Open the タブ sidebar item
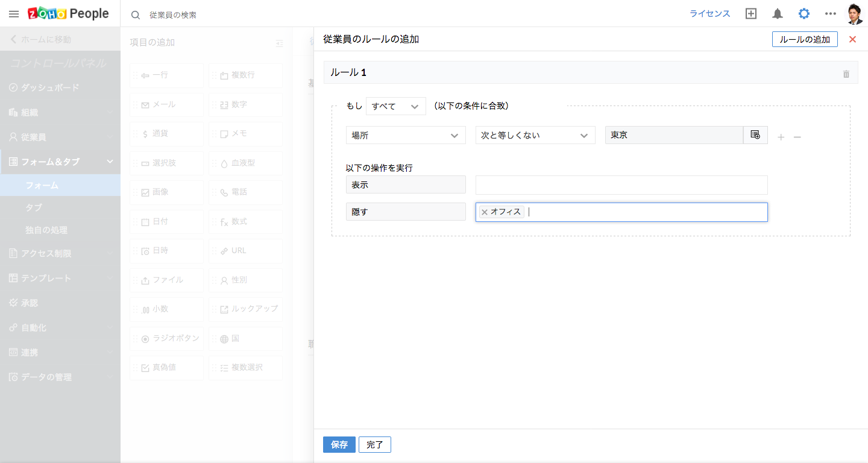868x463 pixels. point(34,207)
